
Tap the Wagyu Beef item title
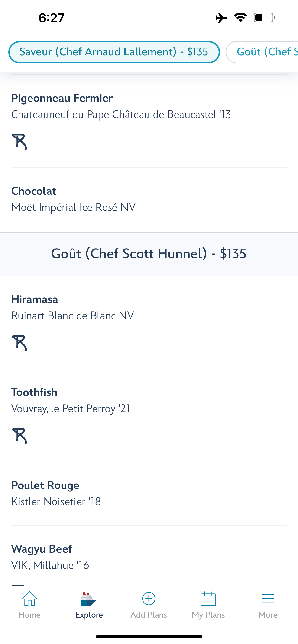42,549
